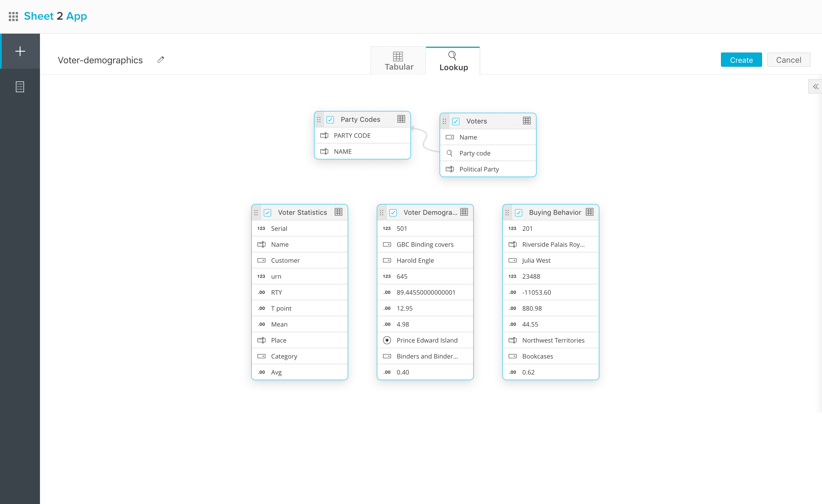
Task: Select the 0.40 field row
Action: tap(425, 372)
